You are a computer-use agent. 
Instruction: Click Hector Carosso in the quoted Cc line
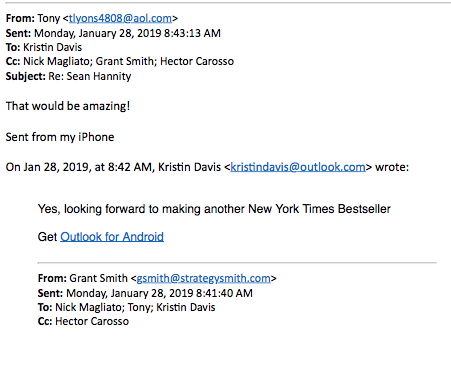92,321
